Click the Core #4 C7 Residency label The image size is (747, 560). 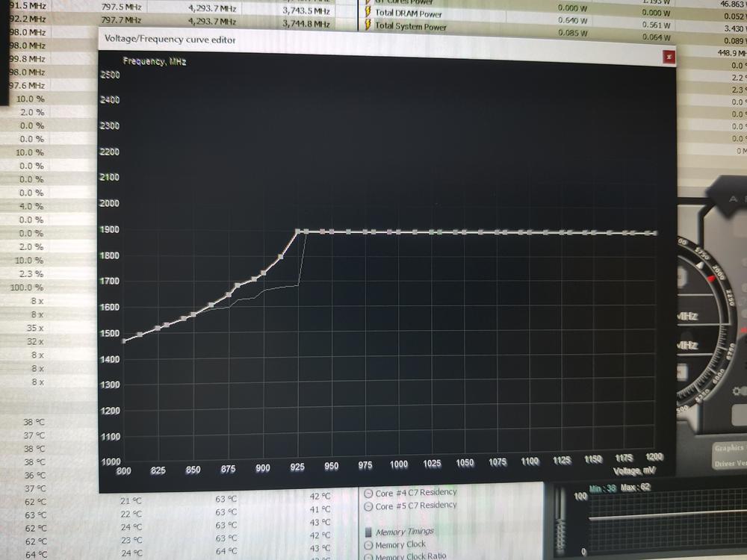pyautogui.click(x=415, y=493)
